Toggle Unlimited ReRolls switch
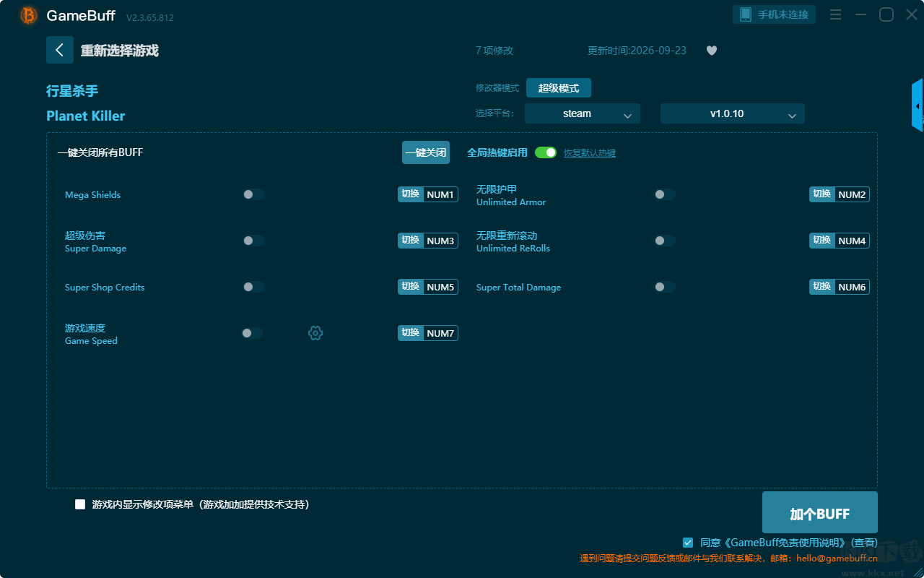924x578 pixels. click(665, 241)
